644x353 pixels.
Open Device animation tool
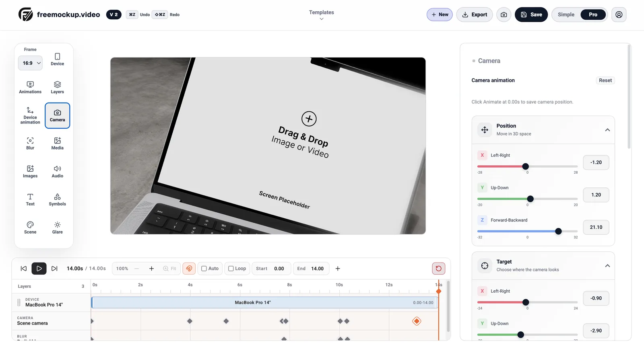pyautogui.click(x=30, y=115)
